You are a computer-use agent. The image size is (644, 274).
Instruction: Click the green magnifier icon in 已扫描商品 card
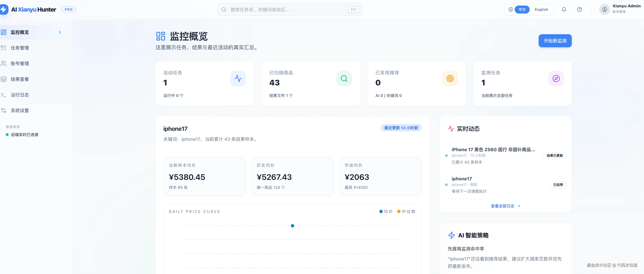pos(344,79)
